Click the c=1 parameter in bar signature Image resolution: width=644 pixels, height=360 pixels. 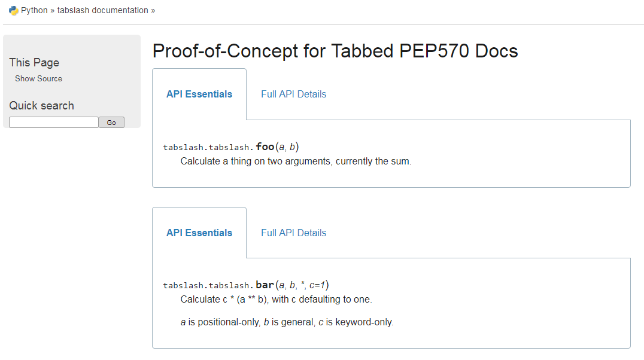318,285
